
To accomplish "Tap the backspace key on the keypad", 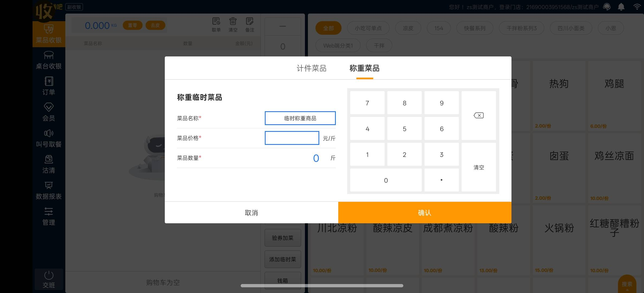I will click(479, 116).
